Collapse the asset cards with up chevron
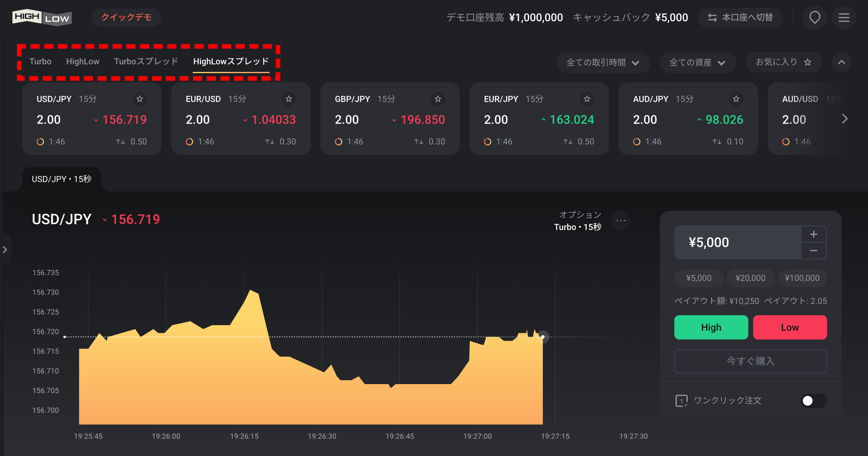The height and width of the screenshot is (456, 868). click(841, 62)
